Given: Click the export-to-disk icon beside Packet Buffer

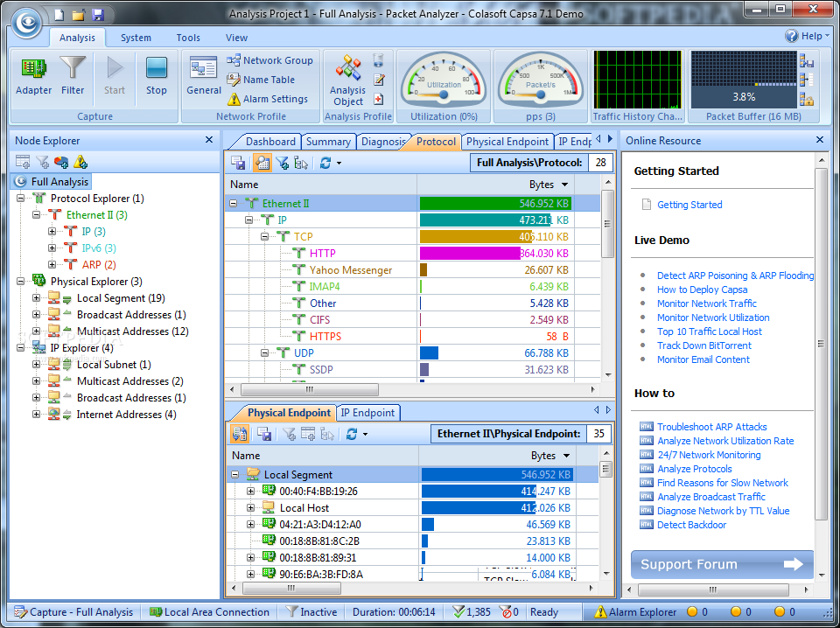Looking at the screenshot, I should 807,60.
